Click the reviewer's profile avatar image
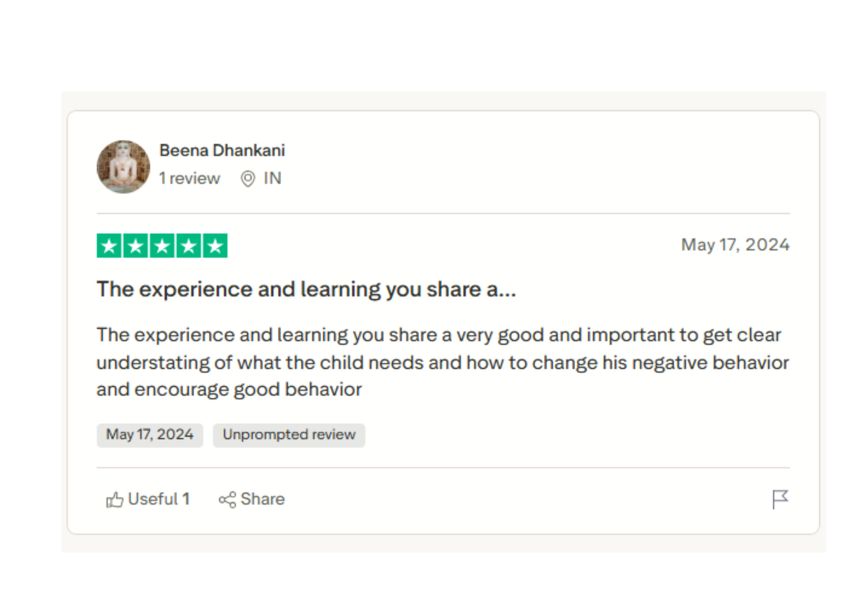 click(x=123, y=167)
